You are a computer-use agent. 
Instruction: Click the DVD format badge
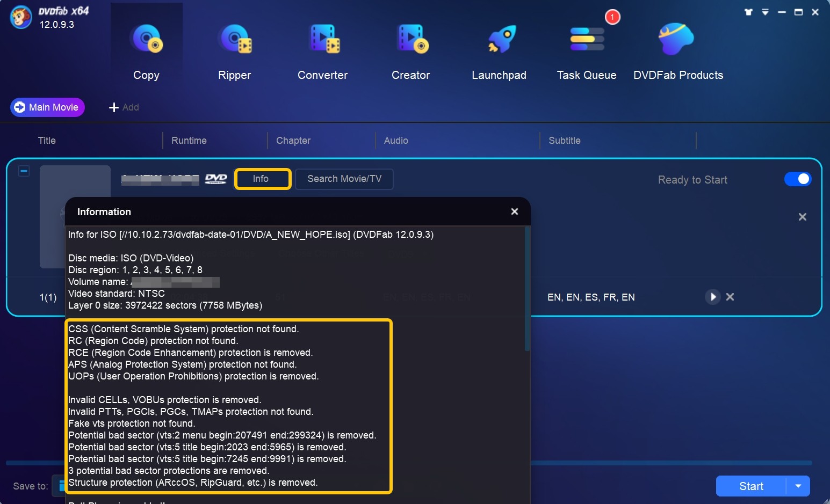point(216,179)
